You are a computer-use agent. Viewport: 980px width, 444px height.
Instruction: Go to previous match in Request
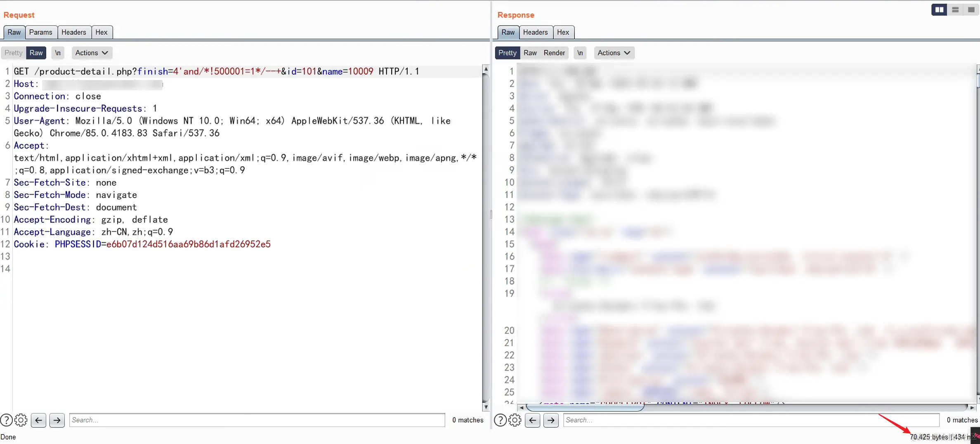click(39, 420)
